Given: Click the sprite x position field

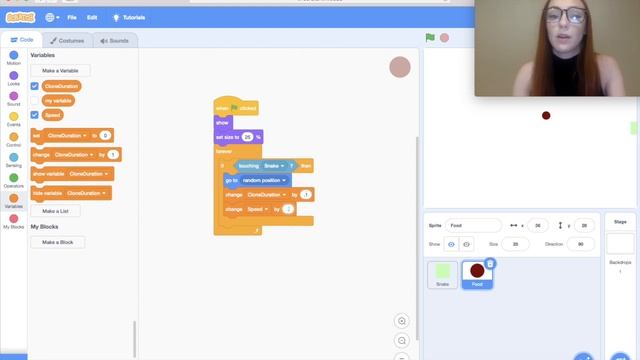Looking at the screenshot, I should [538, 225].
